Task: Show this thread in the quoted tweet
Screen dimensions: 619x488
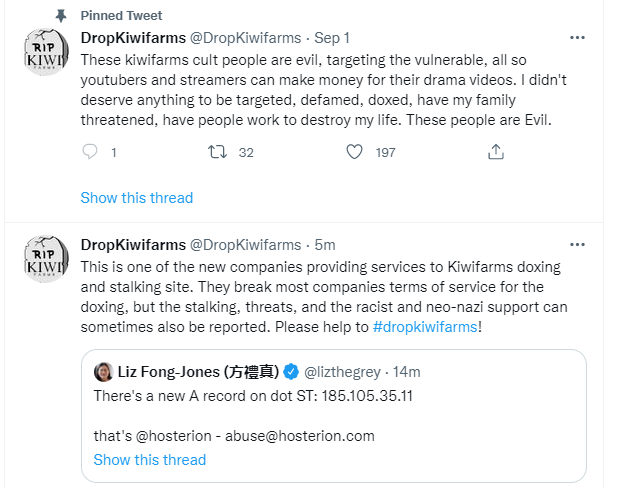Action: pos(149,460)
